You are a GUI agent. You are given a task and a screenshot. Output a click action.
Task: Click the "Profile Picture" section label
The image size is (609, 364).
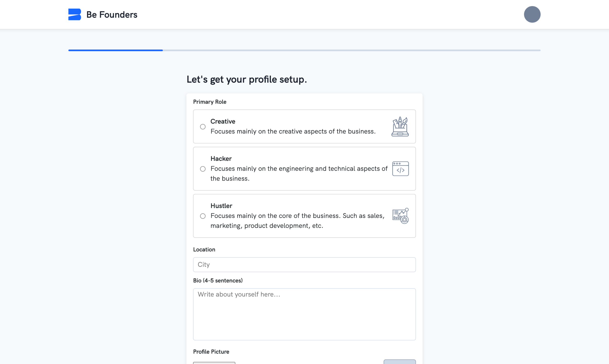tap(211, 352)
